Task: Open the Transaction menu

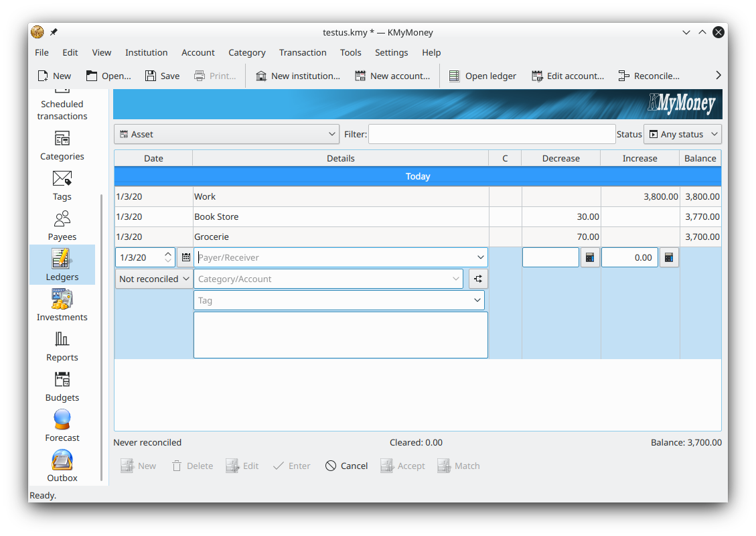Action: click(303, 52)
